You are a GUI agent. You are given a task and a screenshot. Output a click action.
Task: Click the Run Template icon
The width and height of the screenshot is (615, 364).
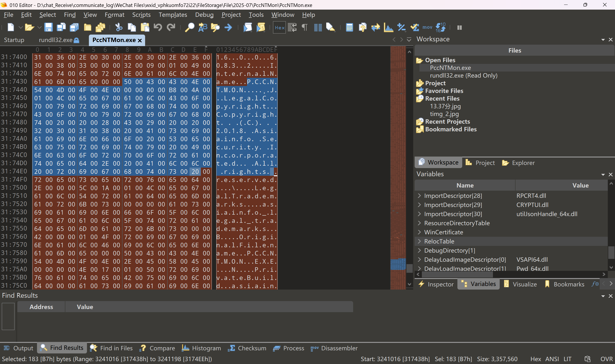[261, 27]
